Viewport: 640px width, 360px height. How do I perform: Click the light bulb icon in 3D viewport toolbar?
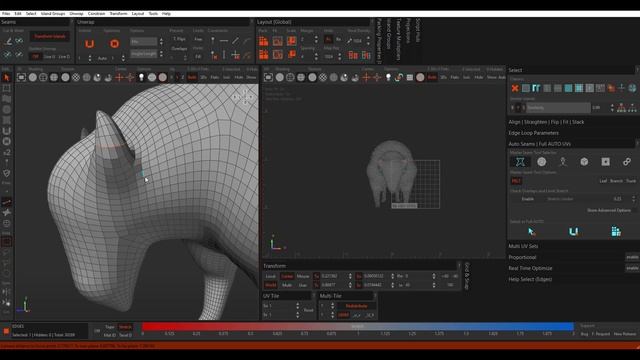(x=141, y=77)
